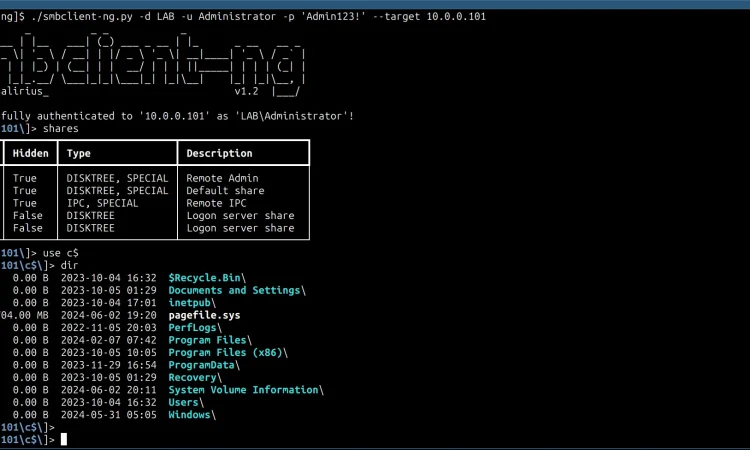The height and width of the screenshot is (450, 750).
Task: Click the 0.00 B size in the Users row
Action: click(31, 402)
